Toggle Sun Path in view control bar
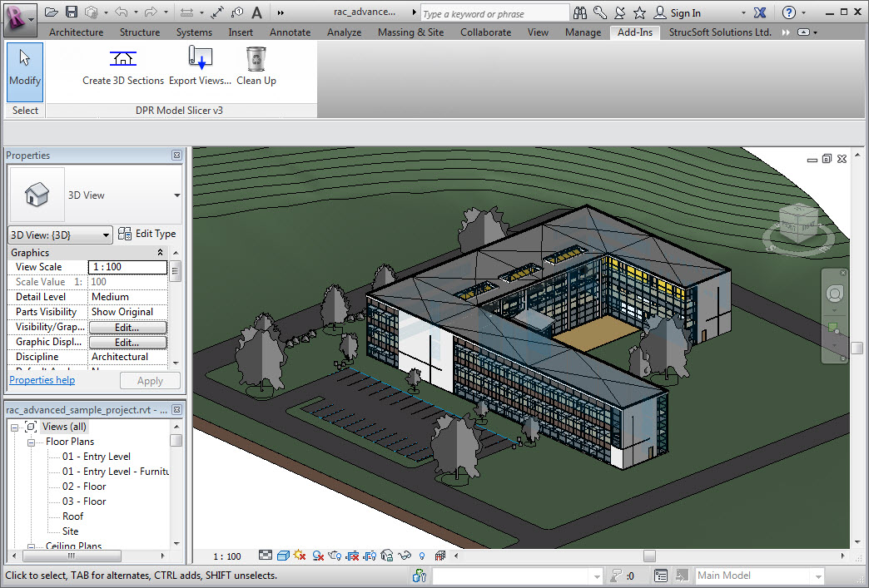Image resolution: width=869 pixels, height=588 pixels. pyautogui.click(x=300, y=556)
